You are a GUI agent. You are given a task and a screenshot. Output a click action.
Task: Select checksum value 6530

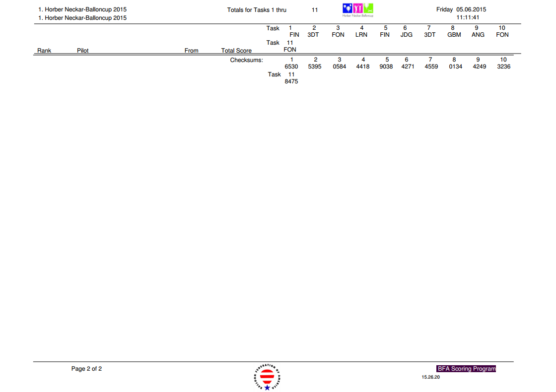point(291,66)
